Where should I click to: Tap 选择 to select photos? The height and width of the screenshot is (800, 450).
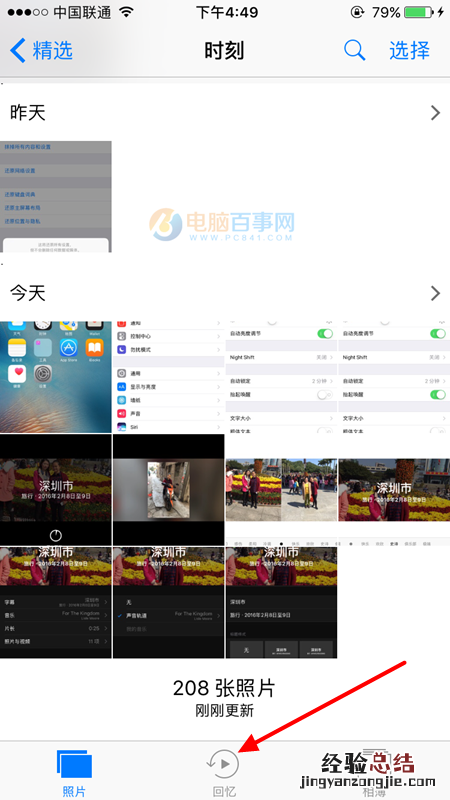[x=410, y=50]
